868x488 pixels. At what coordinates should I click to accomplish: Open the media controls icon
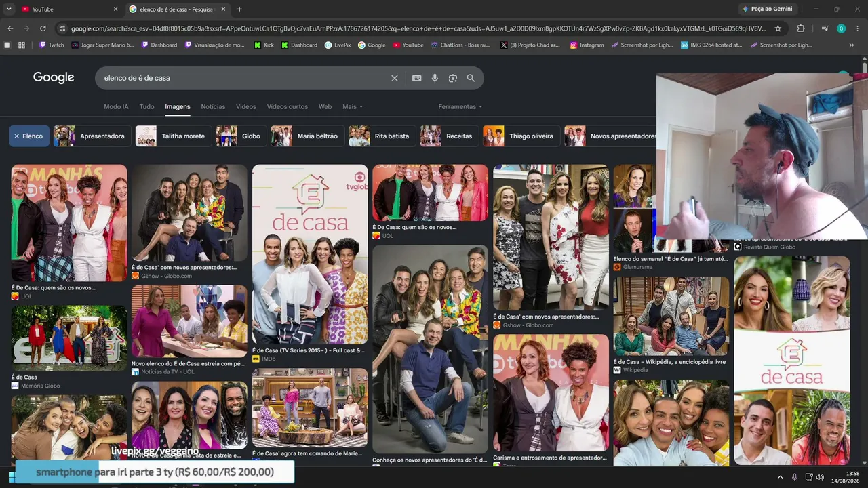[825, 28]
